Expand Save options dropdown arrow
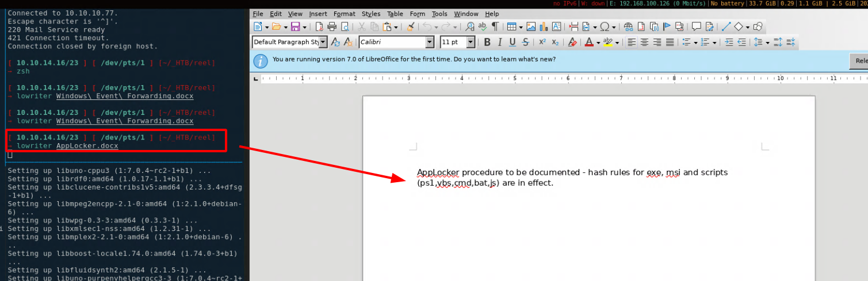 coord(304,27)
